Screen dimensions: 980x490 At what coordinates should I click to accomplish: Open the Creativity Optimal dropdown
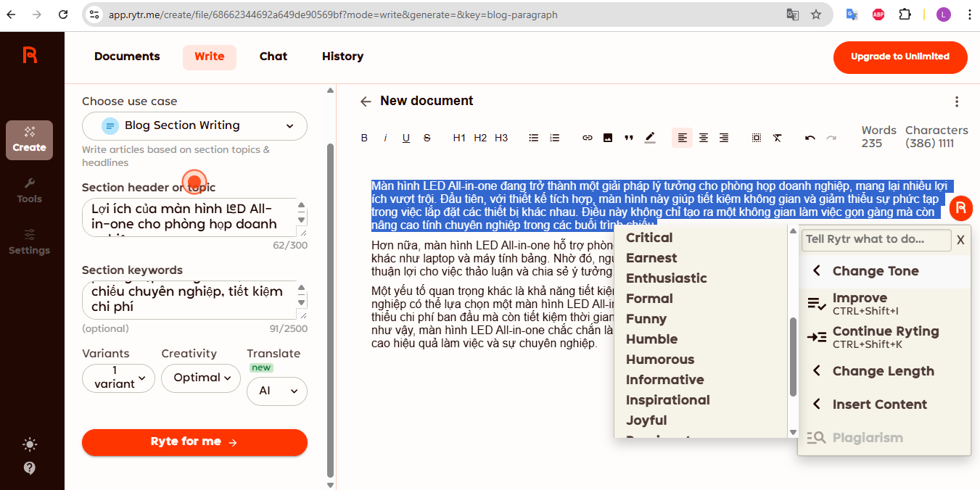201,378
